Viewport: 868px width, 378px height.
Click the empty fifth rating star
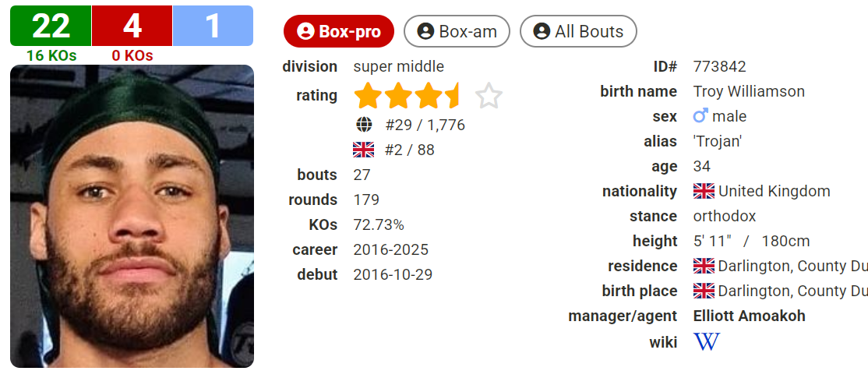pos(489,96)
